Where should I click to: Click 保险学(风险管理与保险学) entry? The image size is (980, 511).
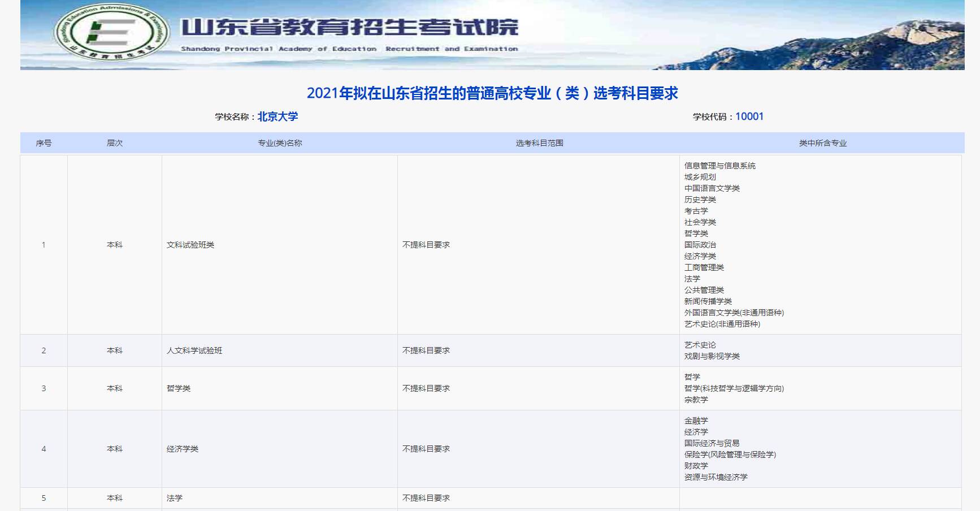730,454
